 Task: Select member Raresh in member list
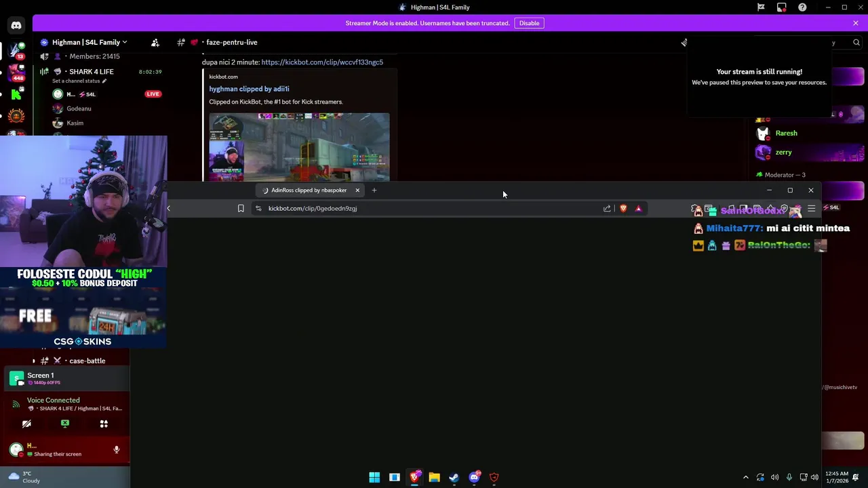click(787, 134)
